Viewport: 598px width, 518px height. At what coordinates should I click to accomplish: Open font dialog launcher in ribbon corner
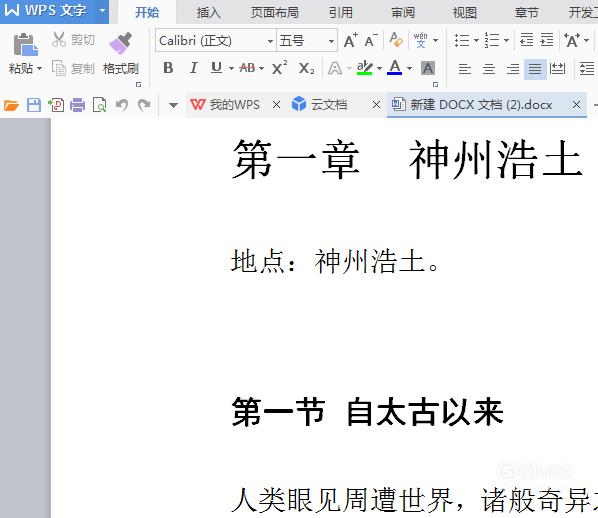click(436, 84)
